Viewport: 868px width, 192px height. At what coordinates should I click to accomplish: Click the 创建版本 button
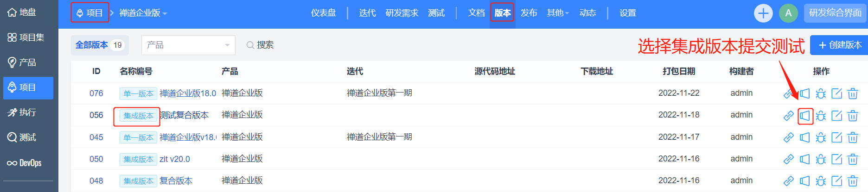(840, 45)
